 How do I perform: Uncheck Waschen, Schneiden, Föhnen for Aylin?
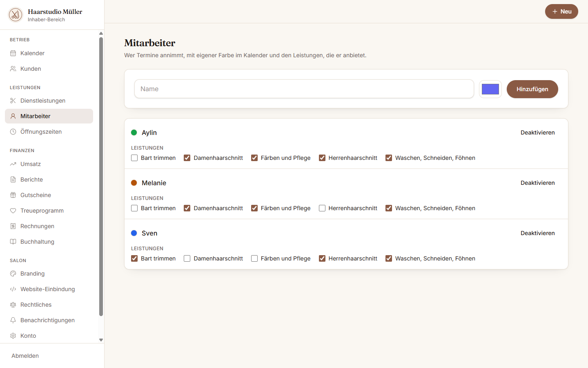click(x=389, y=158)
